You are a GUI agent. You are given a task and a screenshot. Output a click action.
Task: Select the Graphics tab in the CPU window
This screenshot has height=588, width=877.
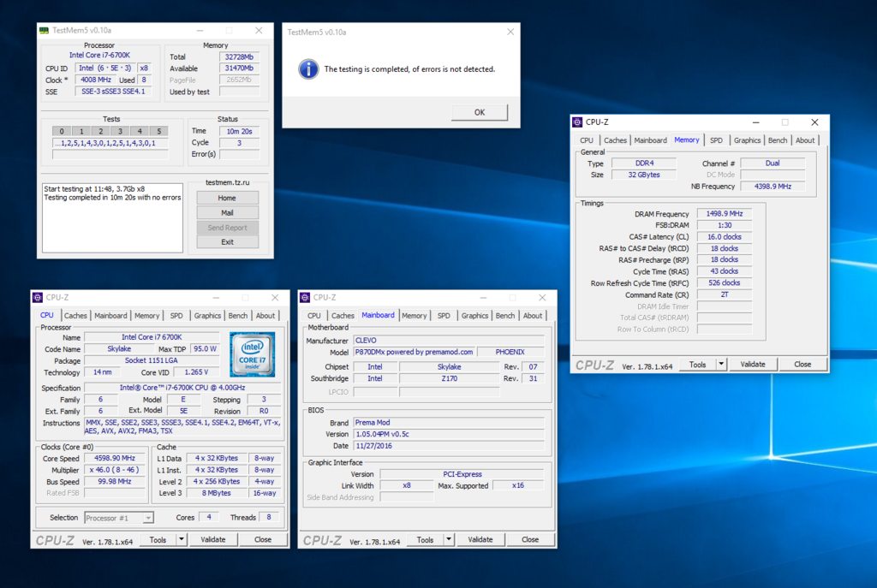point(207,316)
